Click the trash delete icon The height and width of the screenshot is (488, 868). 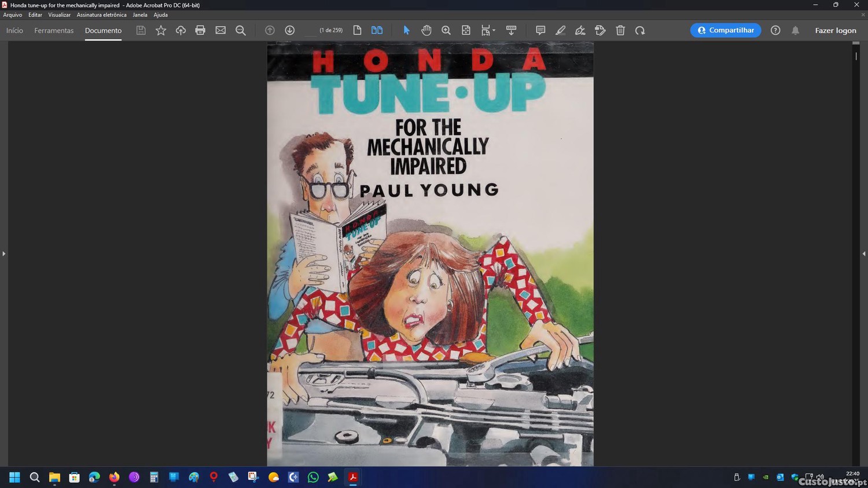620,31
